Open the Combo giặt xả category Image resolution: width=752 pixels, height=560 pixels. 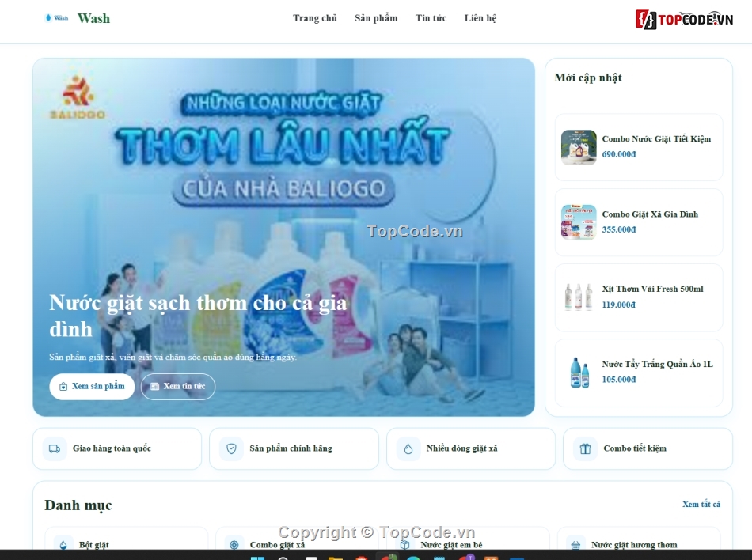coord(297,539)
